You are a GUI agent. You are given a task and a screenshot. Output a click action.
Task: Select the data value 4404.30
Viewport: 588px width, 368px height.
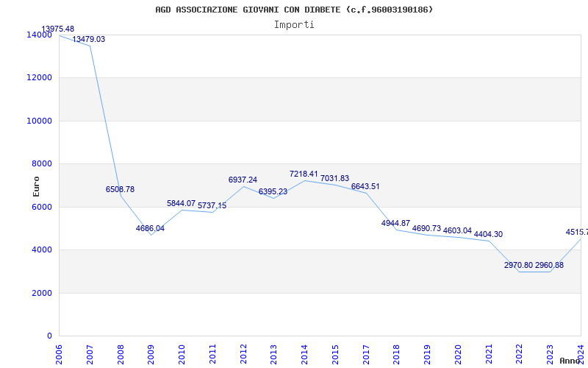click(488, 235)
